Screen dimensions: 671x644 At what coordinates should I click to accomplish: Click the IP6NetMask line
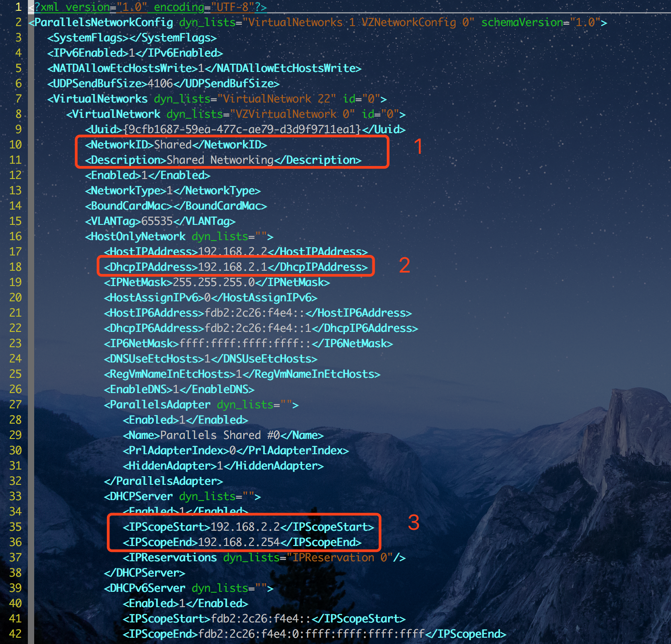click(x=249, y=344)
